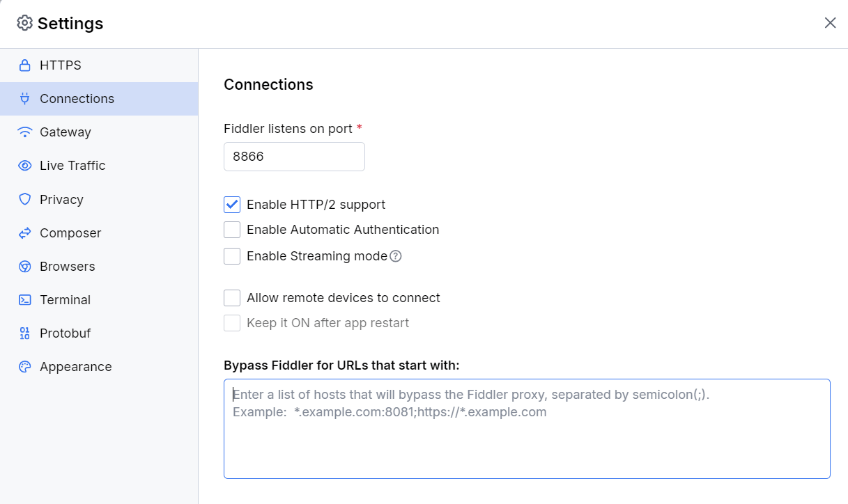Enable Automatic Authentication
Viewport: 848px width, 504px height.
[231, 229]
